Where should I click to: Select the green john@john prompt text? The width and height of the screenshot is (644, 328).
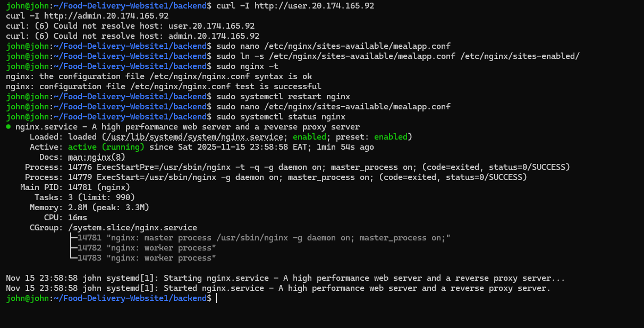coord(29,298)
